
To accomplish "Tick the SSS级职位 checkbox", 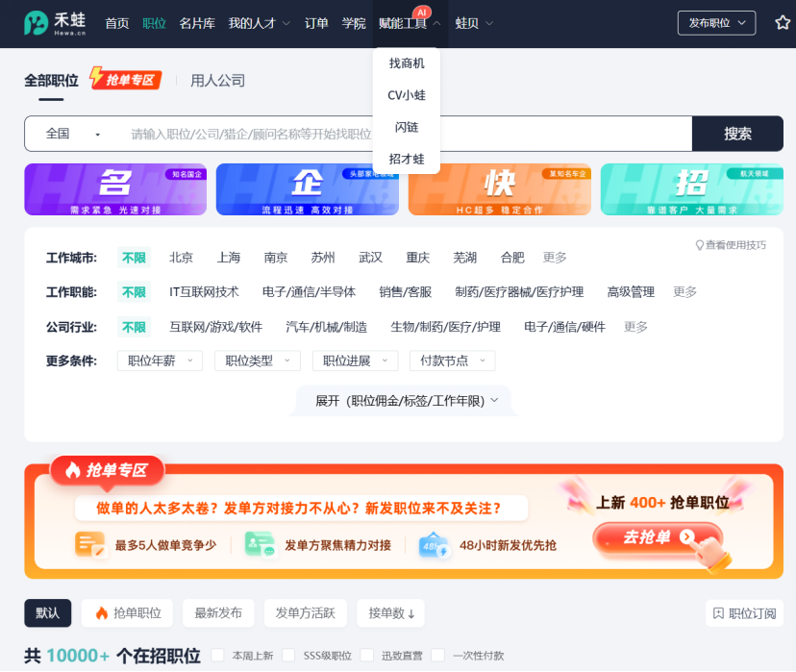I will click(288, 655).
